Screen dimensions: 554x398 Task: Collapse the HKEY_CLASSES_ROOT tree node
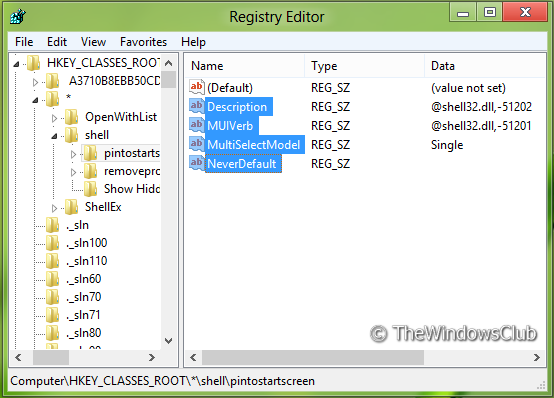pyautogui.click(x=16, y=64)
